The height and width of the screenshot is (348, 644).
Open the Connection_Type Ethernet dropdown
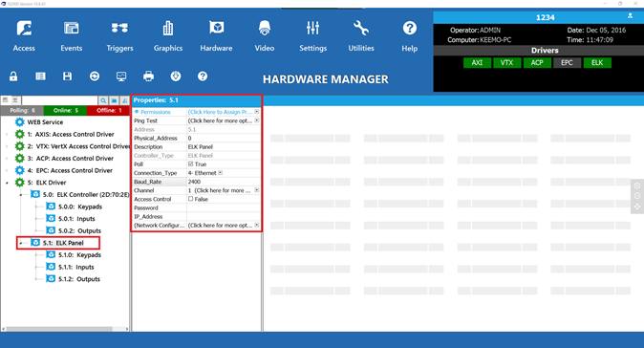221,173
